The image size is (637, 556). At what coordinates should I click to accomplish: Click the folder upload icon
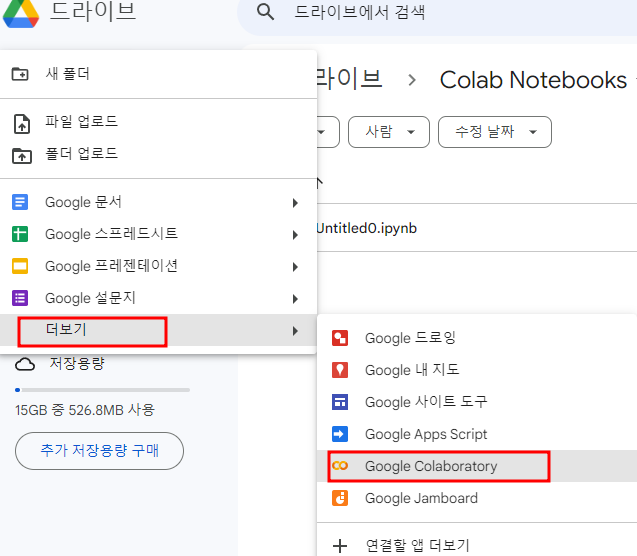[x=22, y=156]
